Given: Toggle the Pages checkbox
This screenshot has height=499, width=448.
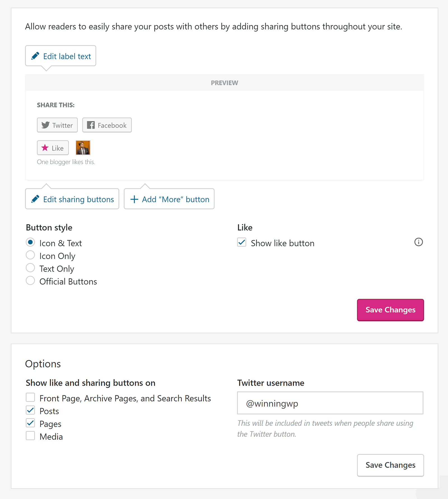Looking at the screenshot, I should coord(30,423).
